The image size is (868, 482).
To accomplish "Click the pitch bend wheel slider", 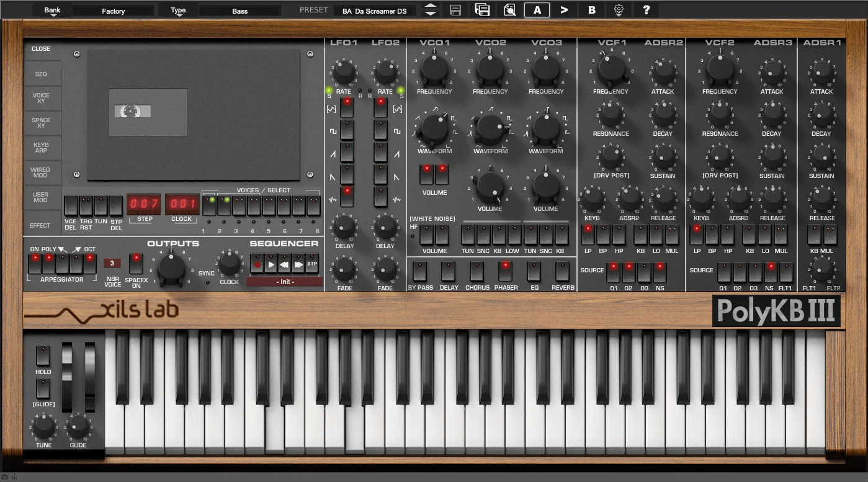I will [67, 377].
